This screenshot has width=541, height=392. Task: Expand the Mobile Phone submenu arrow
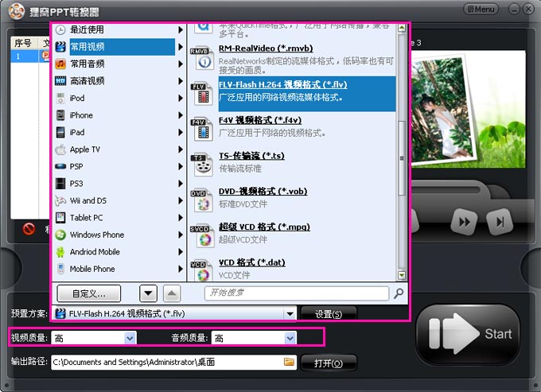point(180,269)
